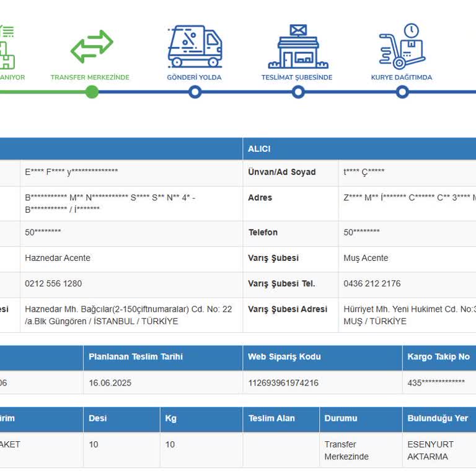Click the green filled progress marker
This screenshot has width=476, height=476.
pyautogui.click(x=92, y=92)
